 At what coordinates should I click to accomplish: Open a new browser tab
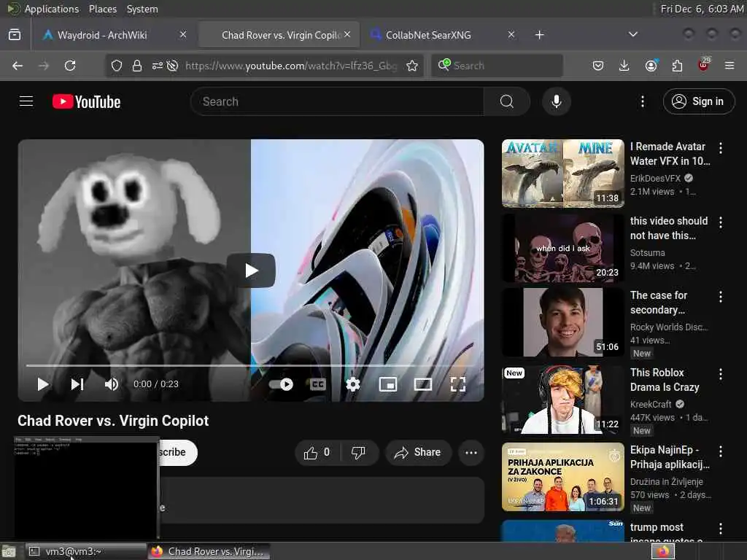click(x=539, y=35)
